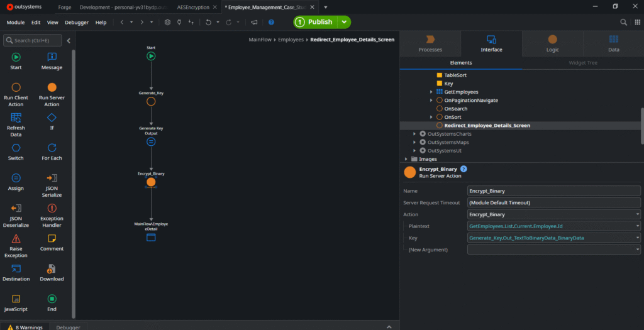Open module settings gear icon
This screenshot has width=644, height=330.
167,22
